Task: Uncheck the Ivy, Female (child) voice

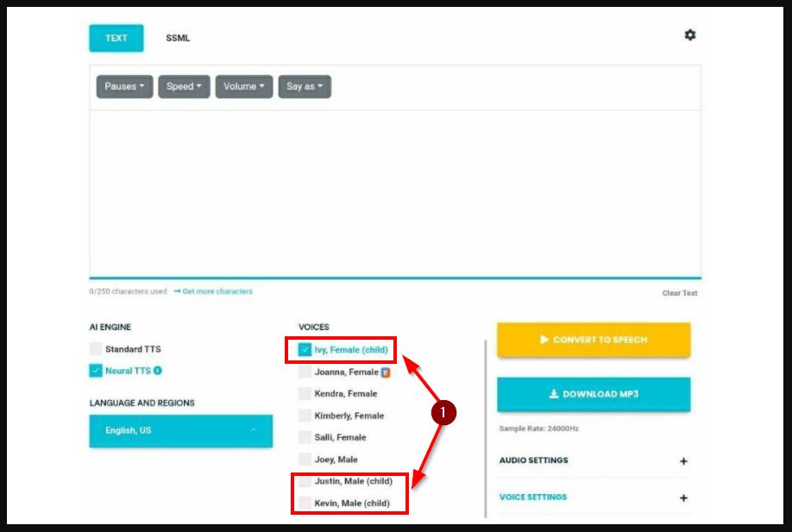Action: coord(305,350)
